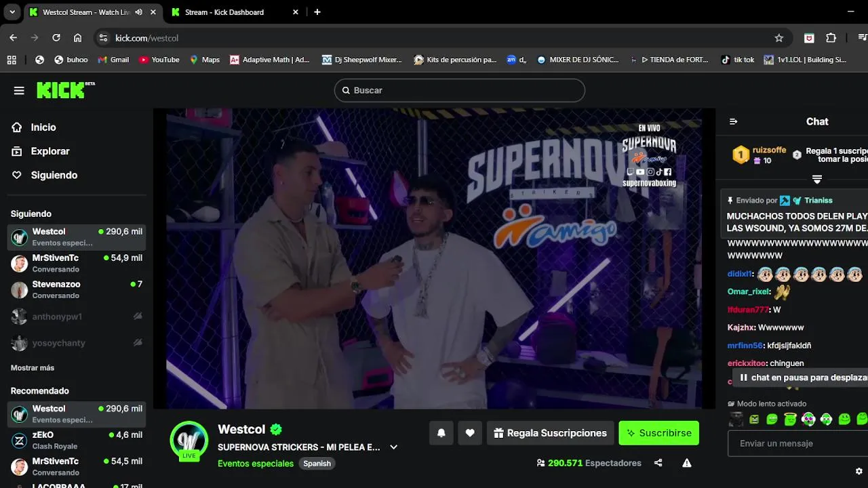The image size is (868, 488).
Task: Open the site information icon in the address bar
Action: pyautogui.click(x=103, y=38)
